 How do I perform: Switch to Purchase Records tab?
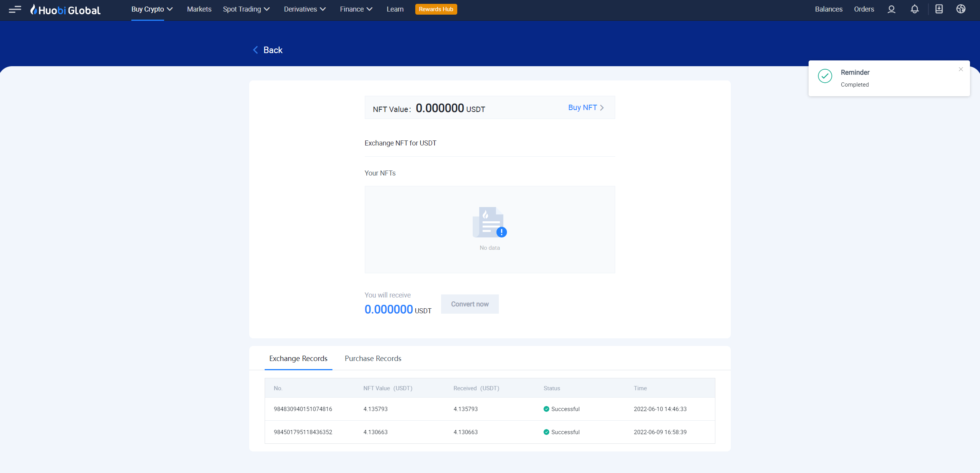pos(373,358)
